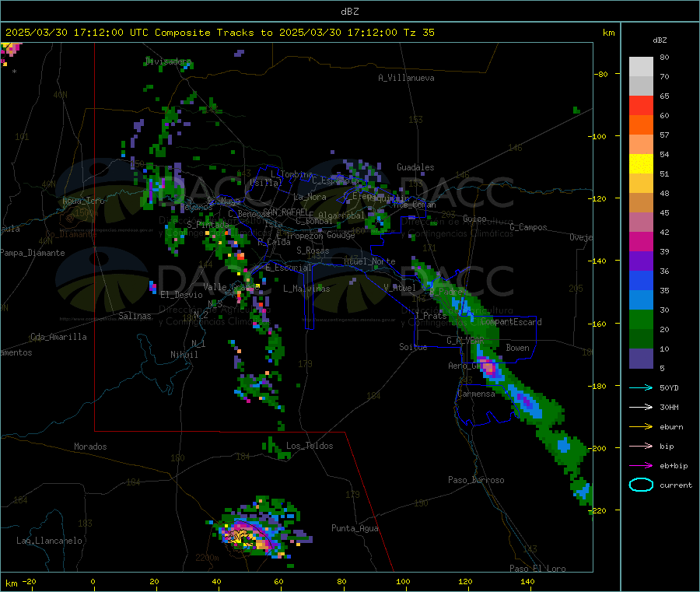The width and height of the screenshot is (700, 592).
Task: Click the 'Tz 35' text in header
Action: pos(418,33)
